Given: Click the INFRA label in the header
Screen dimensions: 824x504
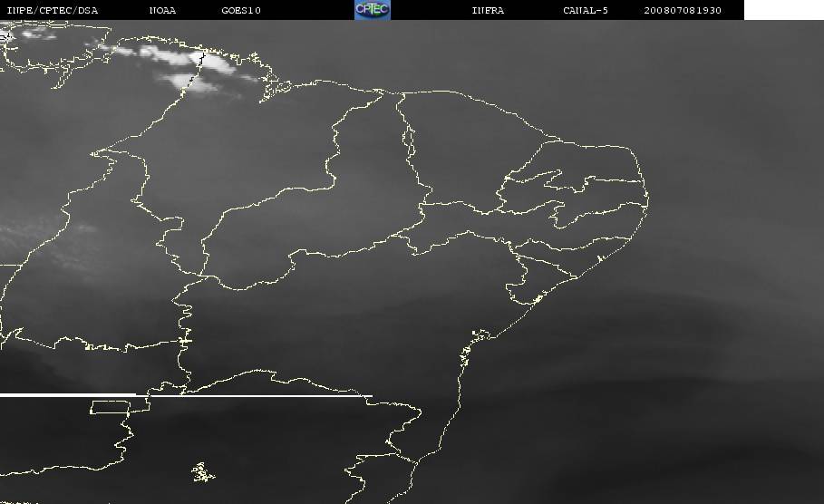Looking at the screenshot, I should point(488,10).
